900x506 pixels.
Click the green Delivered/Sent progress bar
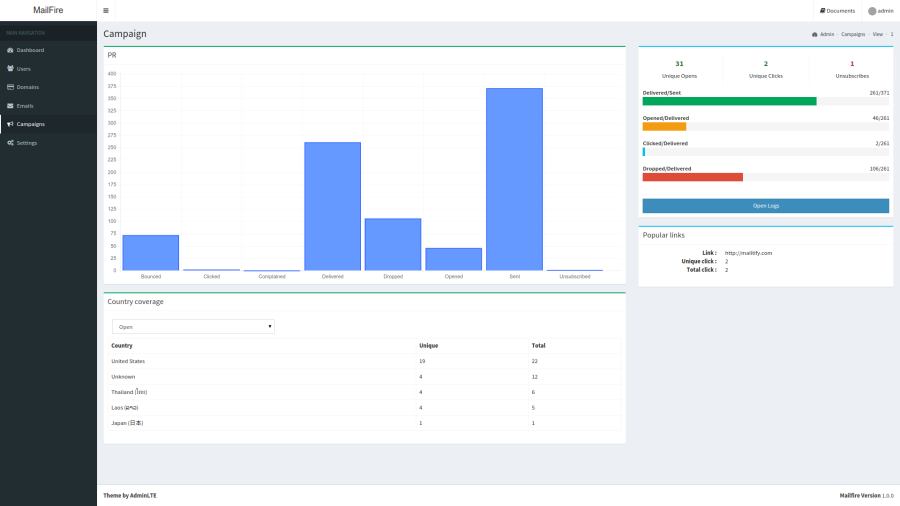click(729, 101)
